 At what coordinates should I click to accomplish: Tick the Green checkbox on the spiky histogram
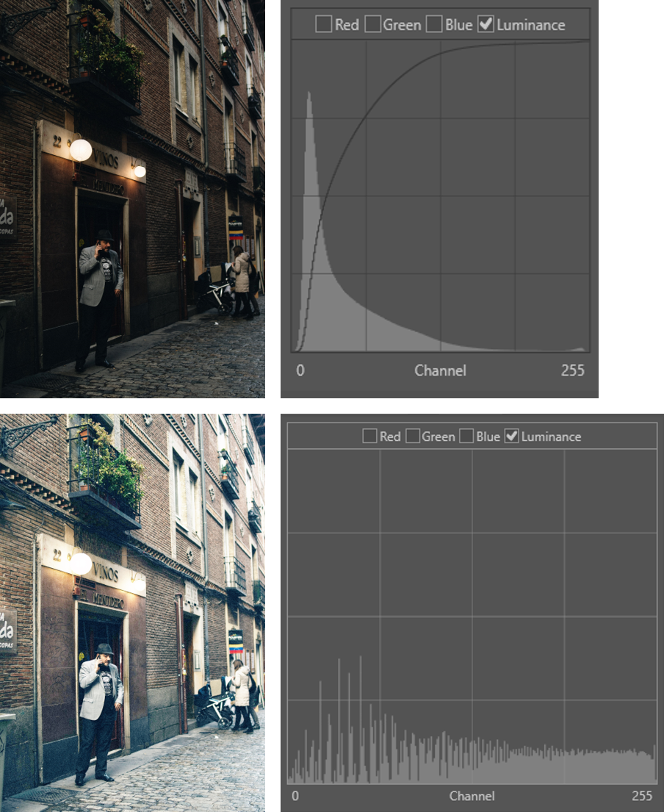click(x=414, y=436)
